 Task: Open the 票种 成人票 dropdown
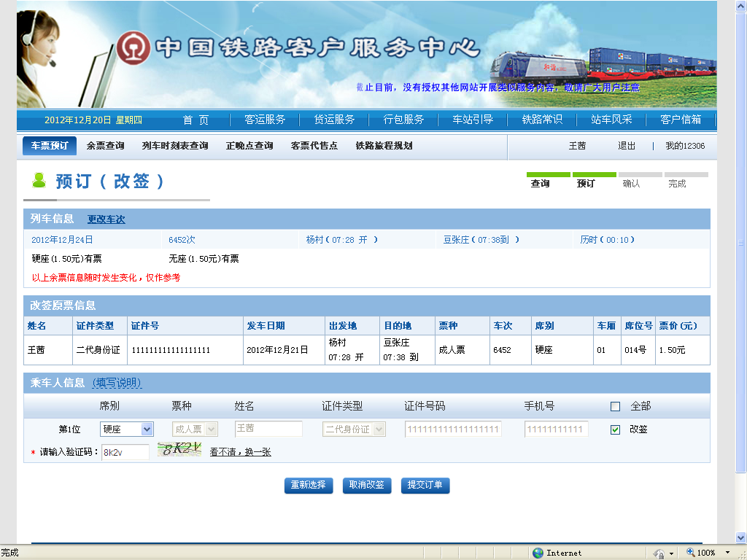(x=195, y=429)
